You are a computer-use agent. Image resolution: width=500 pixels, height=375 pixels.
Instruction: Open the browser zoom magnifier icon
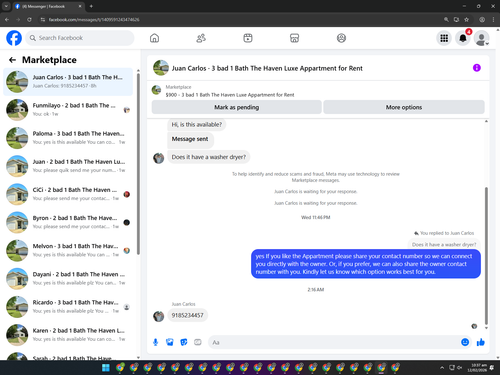coord(446,20)
